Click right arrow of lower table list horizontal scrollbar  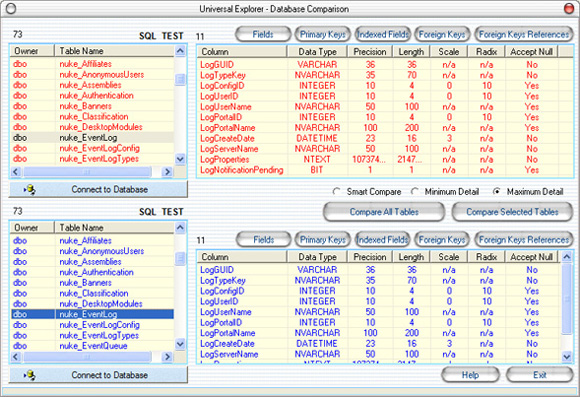coord(167,357)
